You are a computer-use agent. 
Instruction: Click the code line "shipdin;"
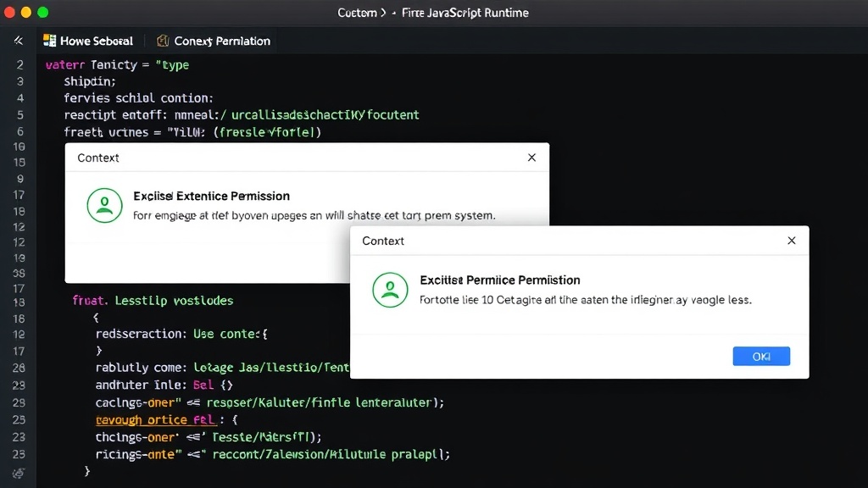pos(90,81)
